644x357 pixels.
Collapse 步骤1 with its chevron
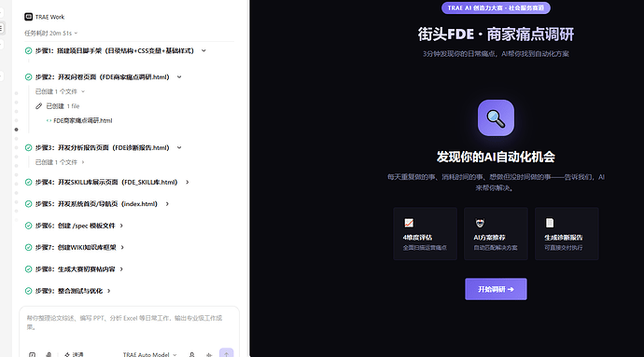click(x=203, y=51)
